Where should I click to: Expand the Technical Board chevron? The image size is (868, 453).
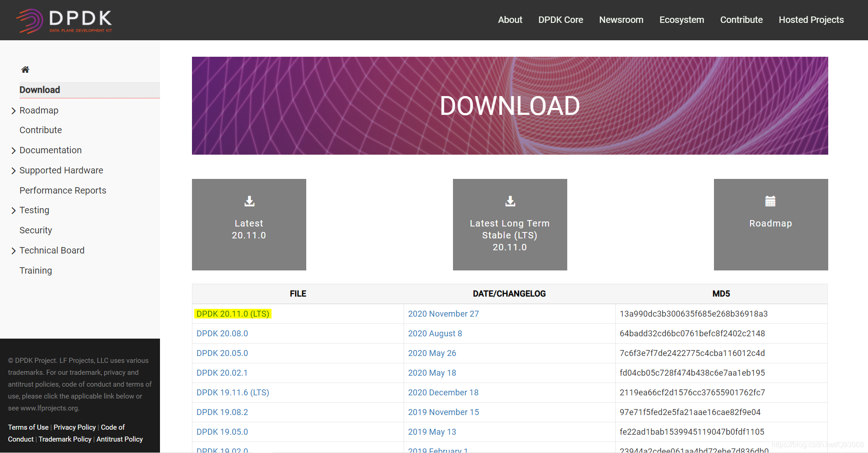coord(13,251)
